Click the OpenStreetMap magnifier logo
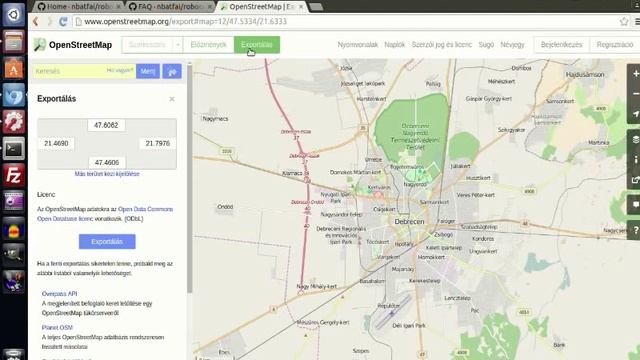Image resolution: width=640 pixels, height=360 pixels. point(40,44)
